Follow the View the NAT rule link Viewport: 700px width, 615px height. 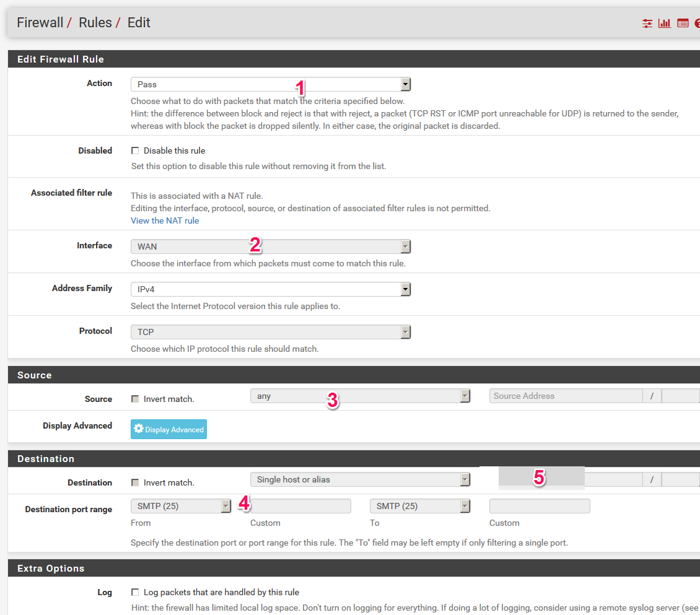(x=165, y=220)
